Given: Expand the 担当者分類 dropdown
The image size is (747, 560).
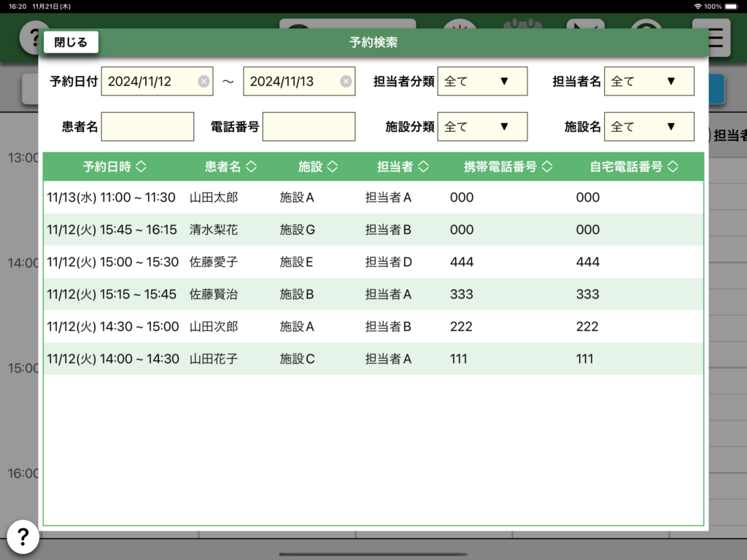Looking at the screenshot, I should tap(482, 82).
